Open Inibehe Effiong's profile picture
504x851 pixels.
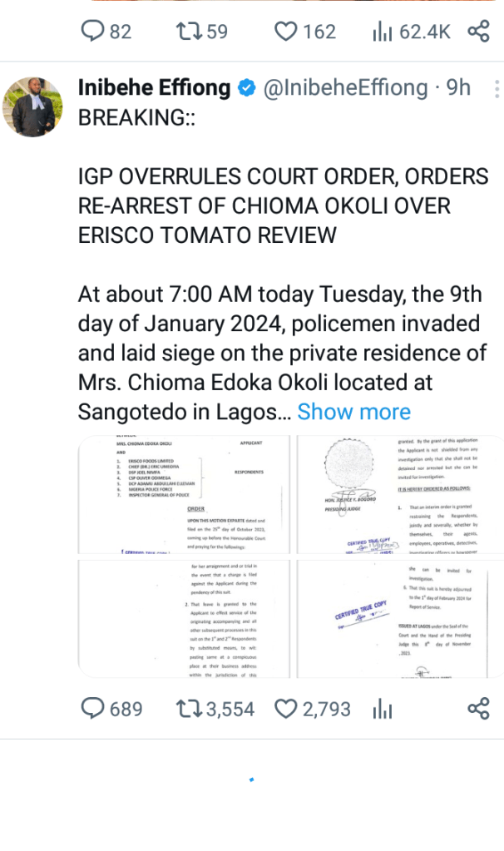pos(33,107)
